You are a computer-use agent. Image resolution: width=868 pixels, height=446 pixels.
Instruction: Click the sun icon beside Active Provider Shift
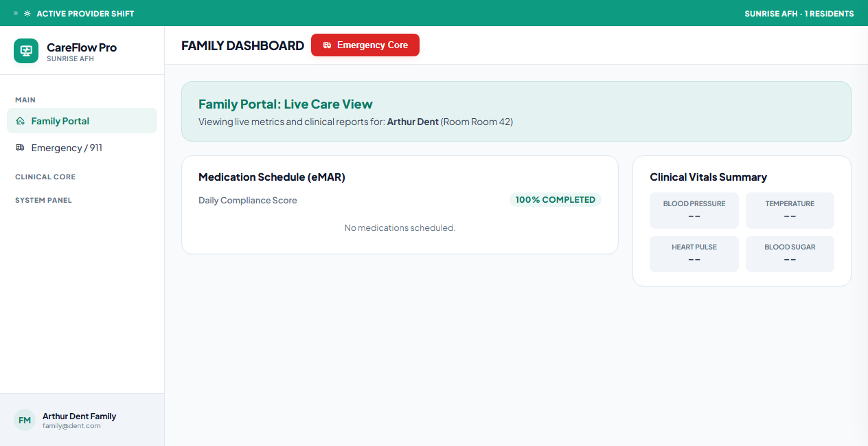[27, 14]
